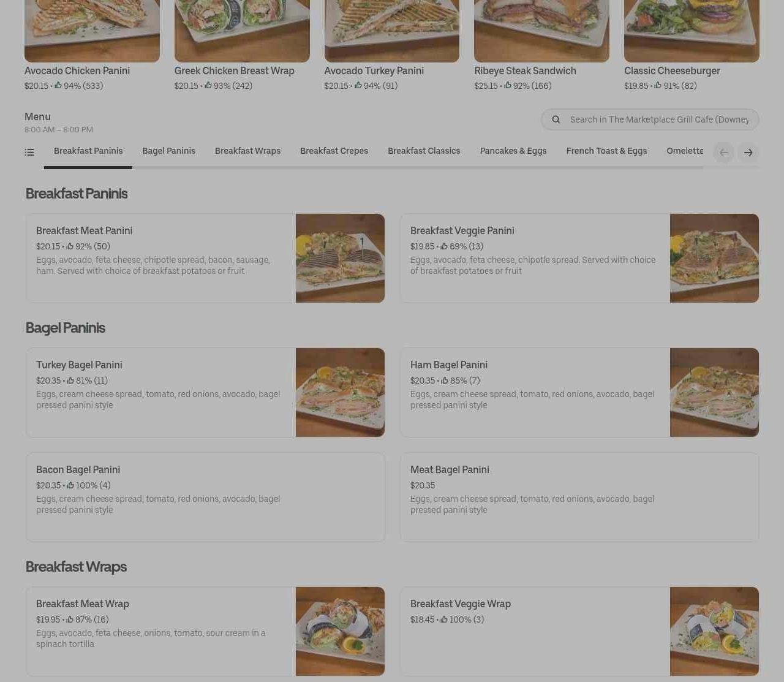Image resolution: width=784 pixels, height=682 pixels.
Task: Open the Breakfast Meat Wrap photo
Action: coord(340,631)
